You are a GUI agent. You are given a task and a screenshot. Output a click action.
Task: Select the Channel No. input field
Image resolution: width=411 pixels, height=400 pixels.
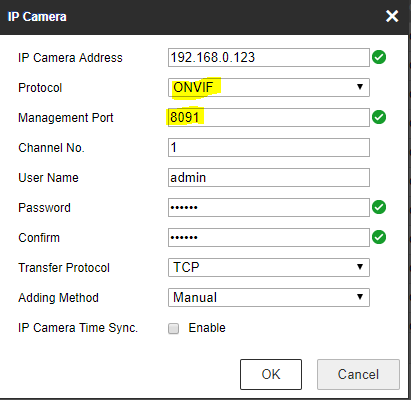point(269,147)
